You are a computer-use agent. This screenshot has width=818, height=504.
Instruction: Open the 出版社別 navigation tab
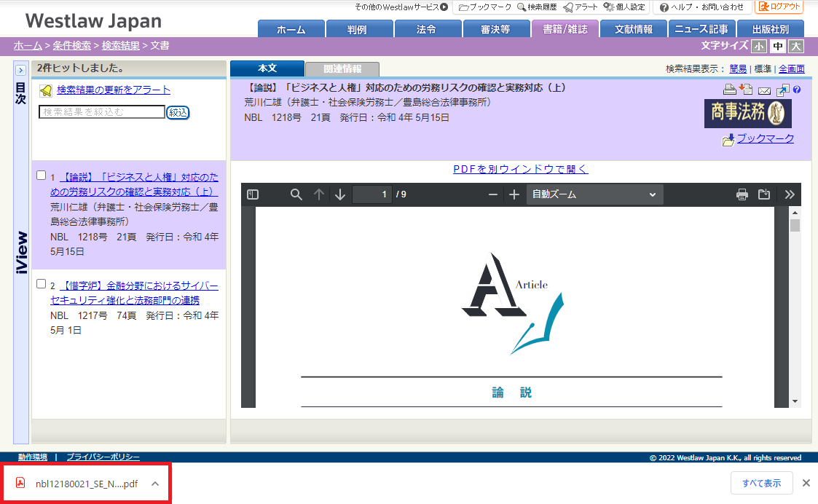pyautogui.click(x=771, y=29)
